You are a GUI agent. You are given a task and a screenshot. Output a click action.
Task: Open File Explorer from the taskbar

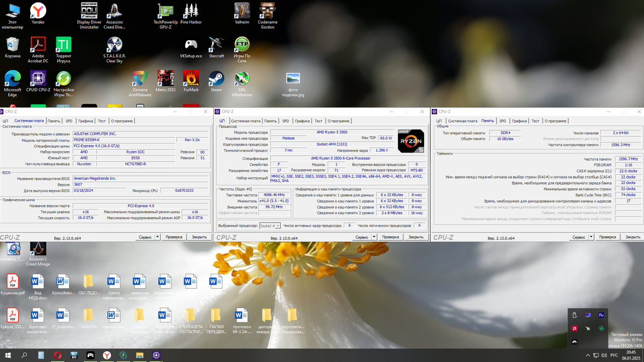pos(140,355)
